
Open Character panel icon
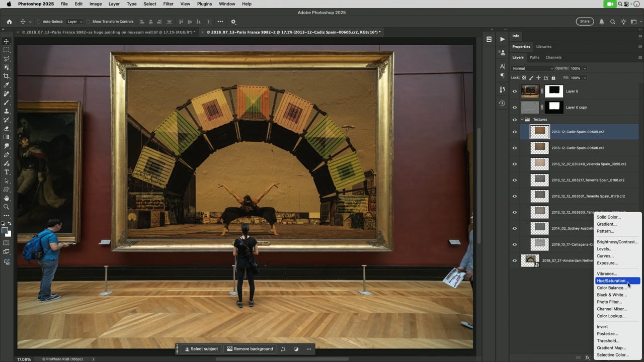[502, 66]
